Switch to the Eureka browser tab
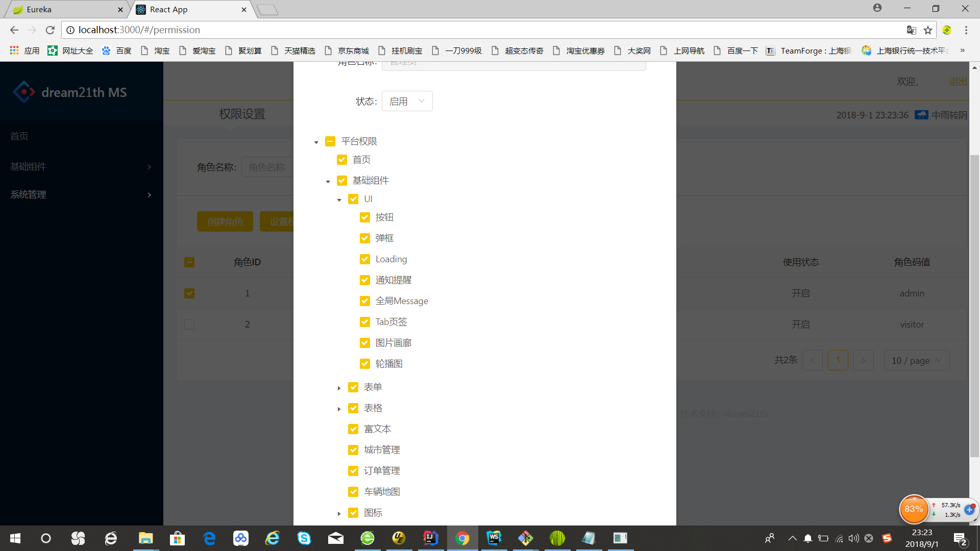The height and width of the screenshot is (551, 980). (66, 10)
